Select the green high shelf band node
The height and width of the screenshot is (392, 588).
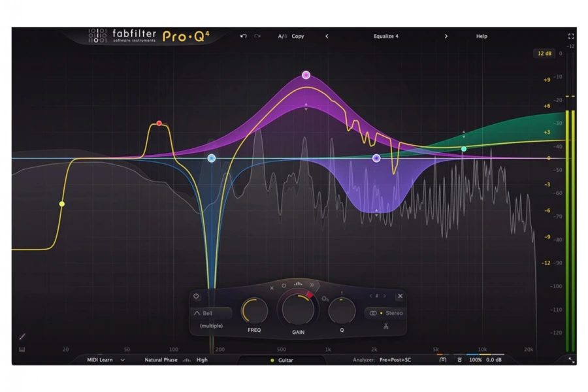coord(464,149)
